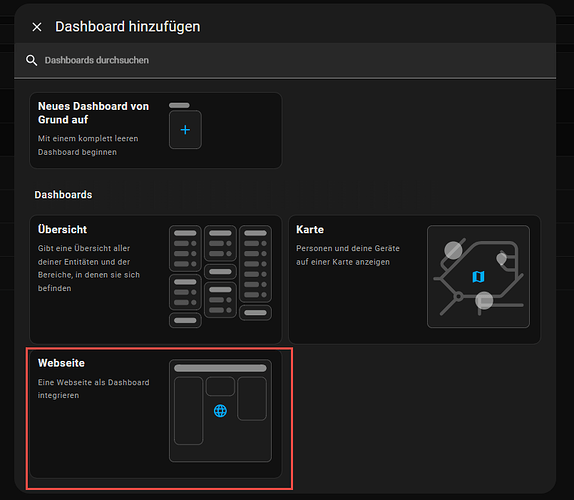
Task: Choose the Karte dashboard title
Action: [x=310, y=230]
